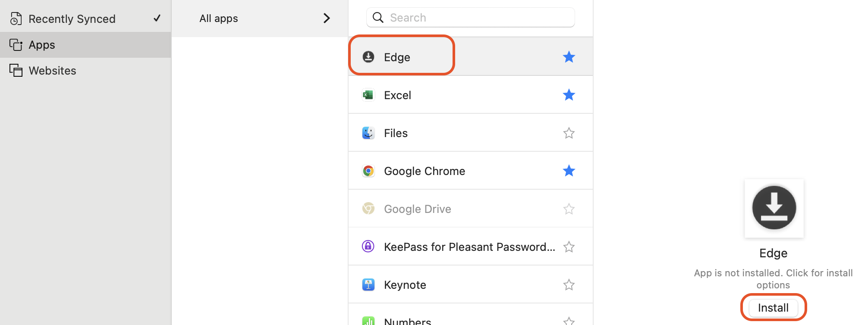This screenshot has height=325, width=868.
Task: Switch to Websites in the sidebar
Action: 52,71
